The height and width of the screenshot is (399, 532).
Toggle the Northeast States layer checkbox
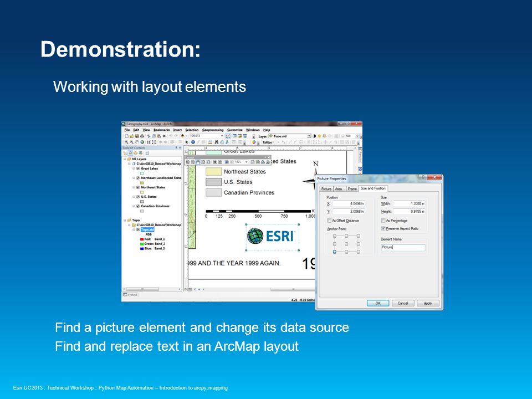coord(138,187)
